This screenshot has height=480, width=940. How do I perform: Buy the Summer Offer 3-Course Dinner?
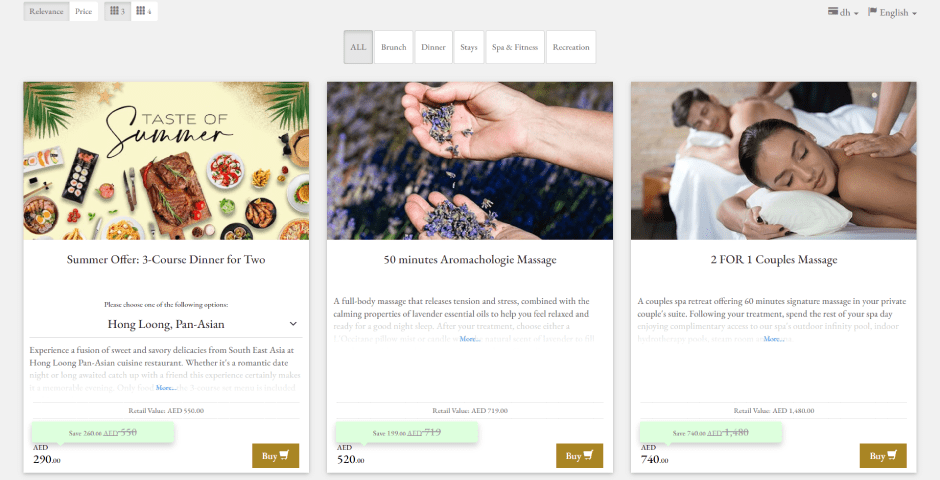[275, 455]
